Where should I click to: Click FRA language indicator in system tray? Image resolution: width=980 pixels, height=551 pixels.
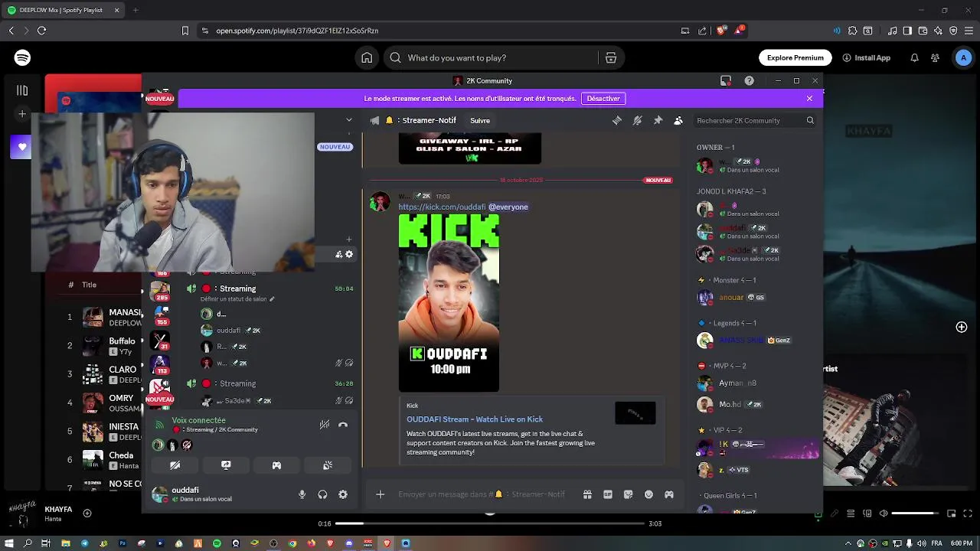[936, 543]
